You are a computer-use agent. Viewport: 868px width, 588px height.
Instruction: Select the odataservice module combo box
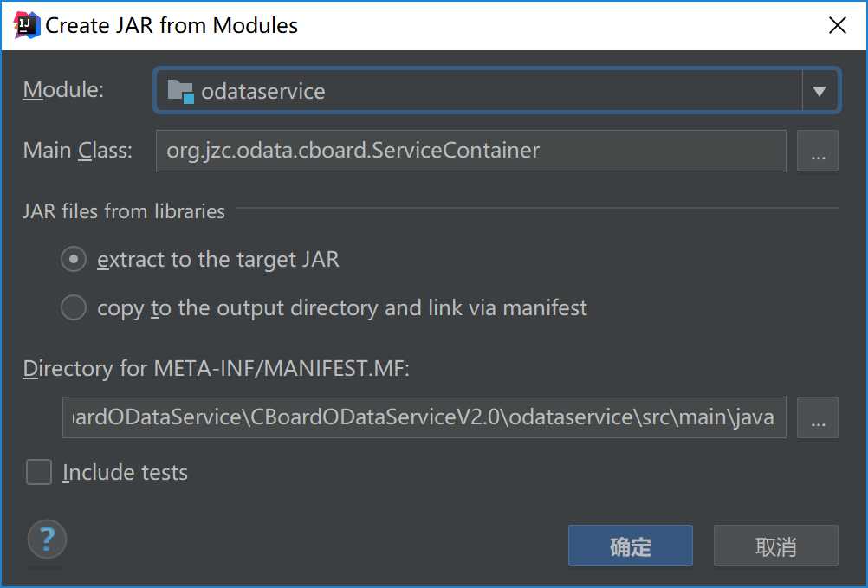click(x=496, y=91)
